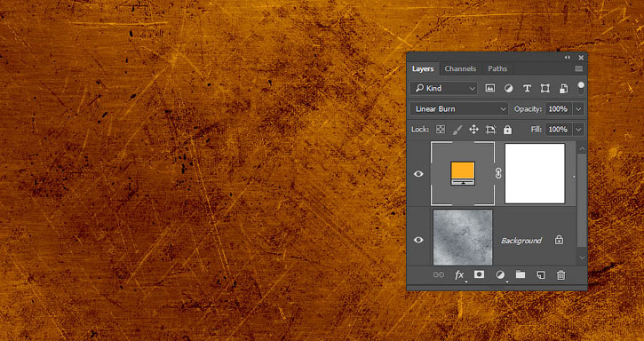Image resolution: width=644 pixels, height=341 pixels.
Task: Add a layer style fx
Action: point(459,275)
